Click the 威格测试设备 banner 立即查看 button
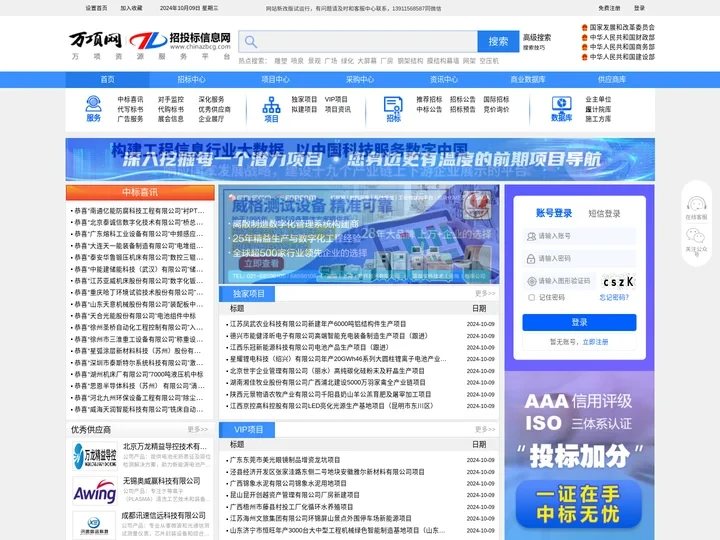Image resolution: width=720 pixels, height=540 pixels. click(261, 264)
